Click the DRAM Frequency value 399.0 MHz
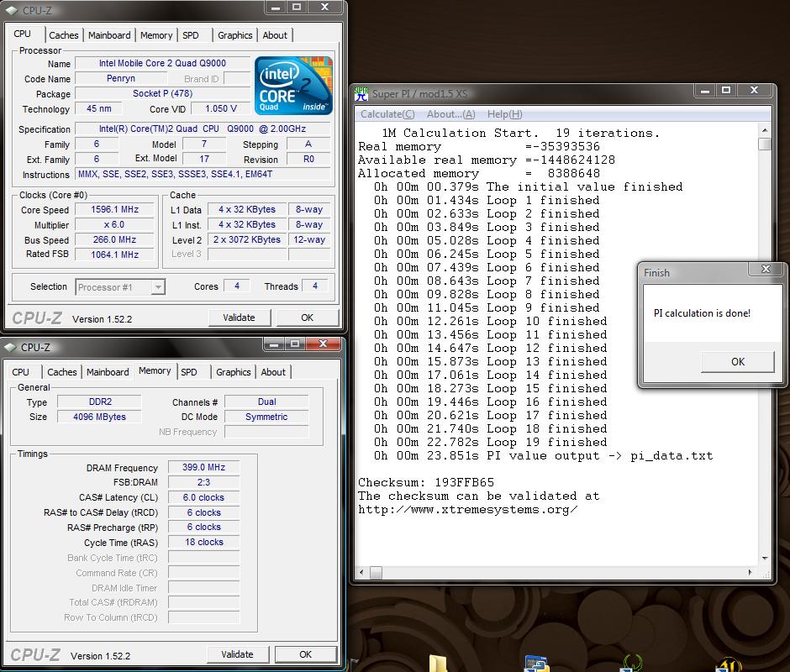790x672 pixels. [203, 467]
